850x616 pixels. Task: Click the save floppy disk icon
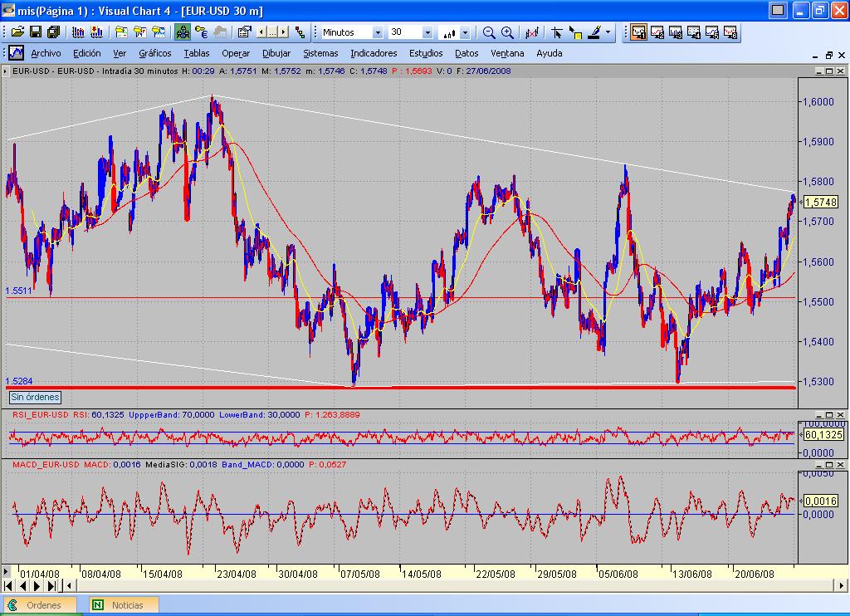coord(36,32)
